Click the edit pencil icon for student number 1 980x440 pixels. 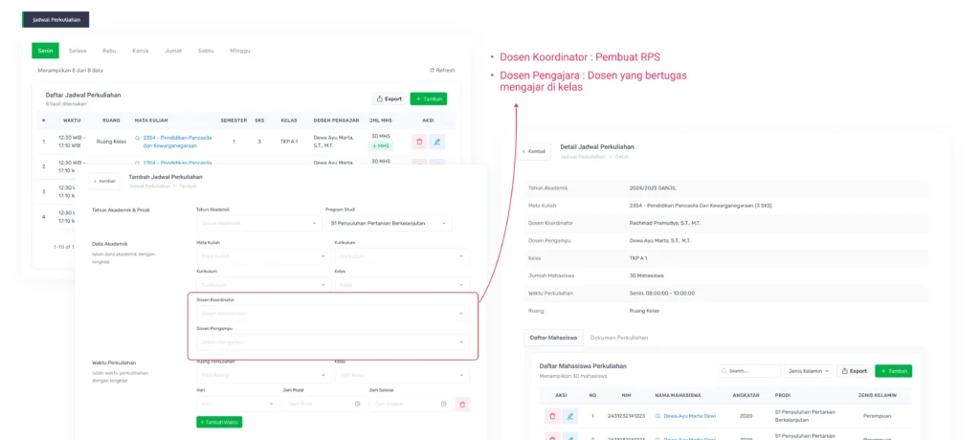570,416
